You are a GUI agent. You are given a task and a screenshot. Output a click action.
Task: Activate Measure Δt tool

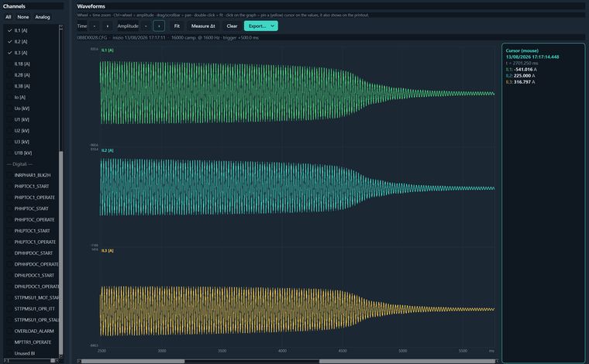[203, 26]
